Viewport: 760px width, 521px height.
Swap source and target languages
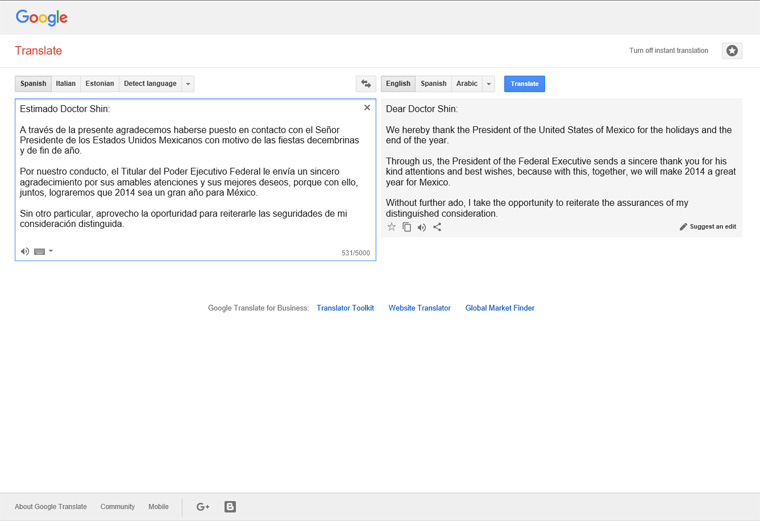point(366,84)
